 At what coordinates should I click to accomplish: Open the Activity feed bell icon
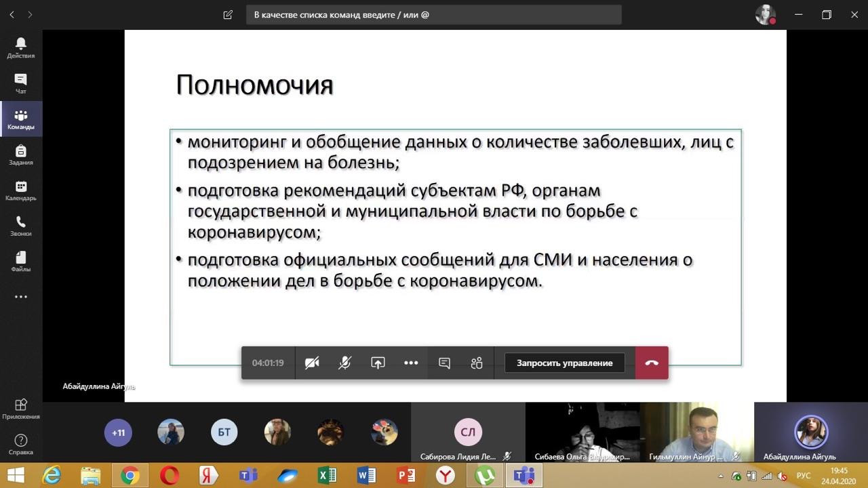(x=20, y=47)
